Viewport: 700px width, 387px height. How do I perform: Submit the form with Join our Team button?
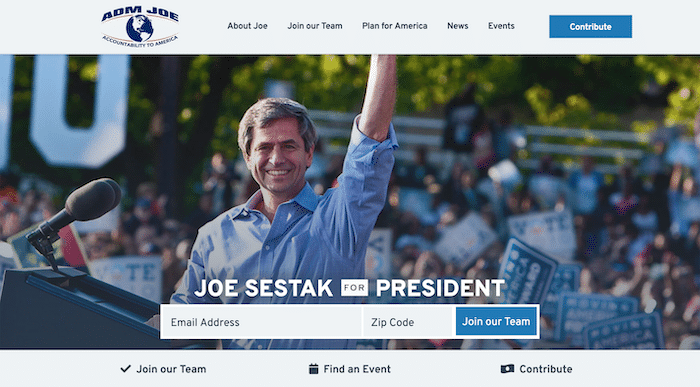pos(496,321)
